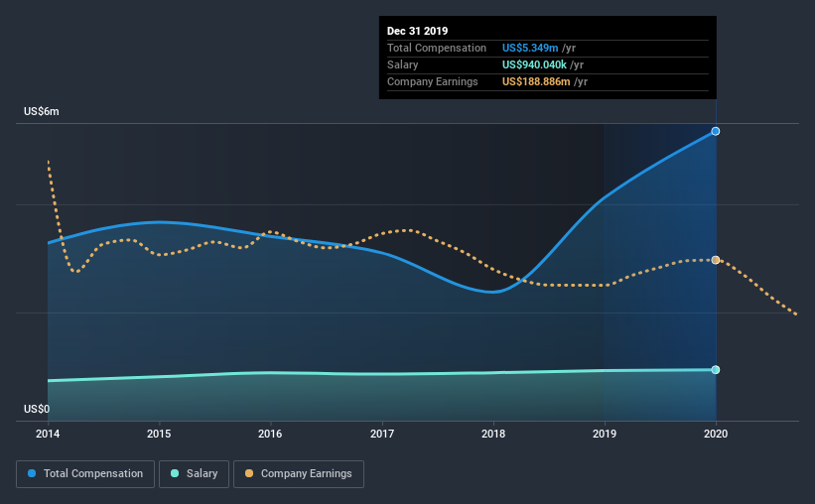
Task: Click the 2020 x-axis label
Action: pos(716,434)
